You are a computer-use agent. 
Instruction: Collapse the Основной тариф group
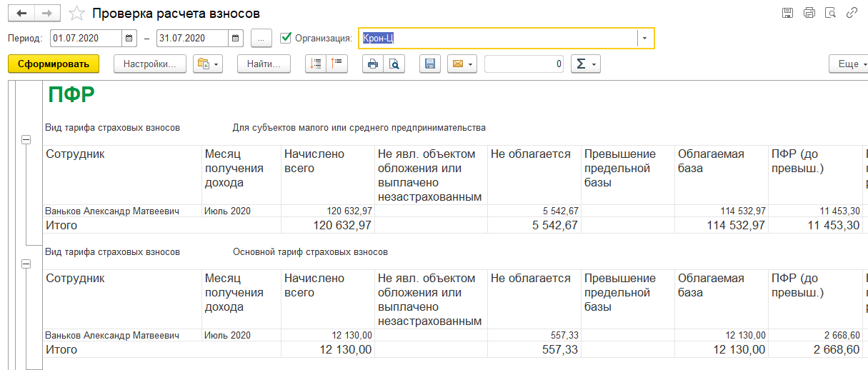(26, 264)
